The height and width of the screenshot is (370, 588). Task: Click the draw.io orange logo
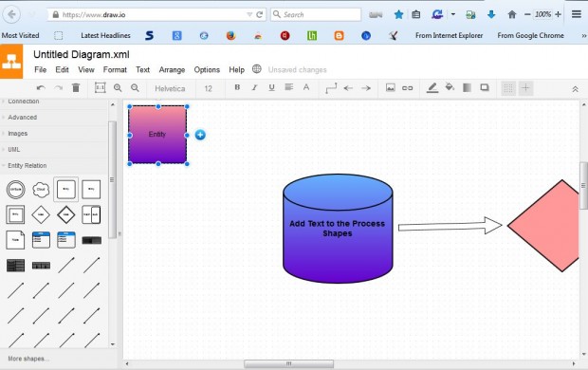tap(11, 62)
